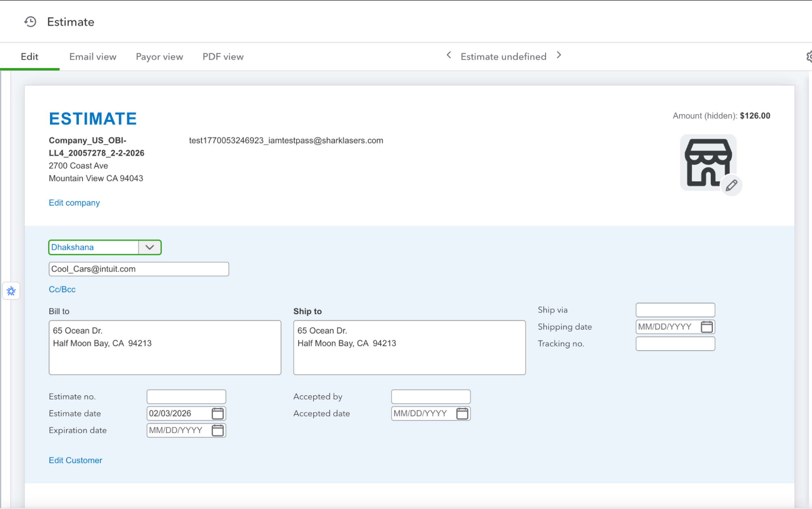Select the storefront company logo
The image size is (812, 509).
pos(708,162)
